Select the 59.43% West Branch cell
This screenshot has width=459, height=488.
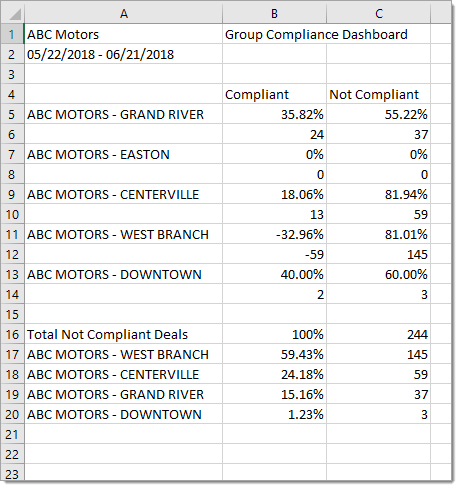tap(274, 354)
